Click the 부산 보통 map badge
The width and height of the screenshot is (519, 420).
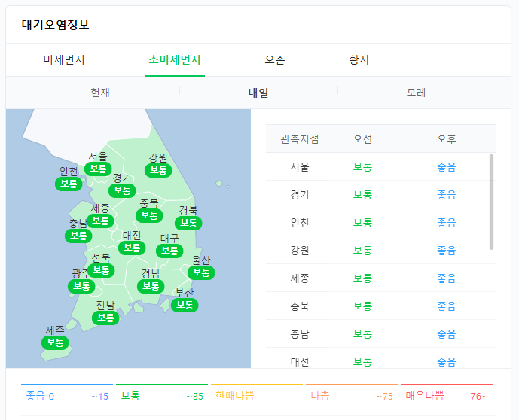[185, 305]
